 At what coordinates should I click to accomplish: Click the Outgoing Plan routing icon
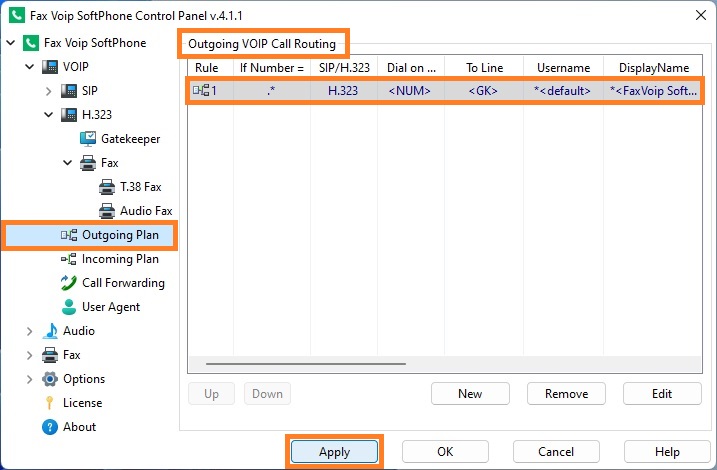pyautogui.click(x=69, y=235)
